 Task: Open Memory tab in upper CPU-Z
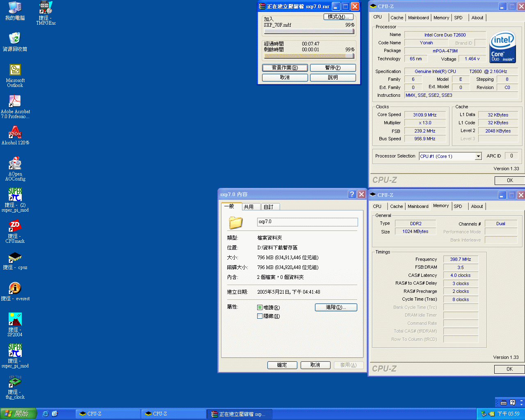tap(441, 18)
